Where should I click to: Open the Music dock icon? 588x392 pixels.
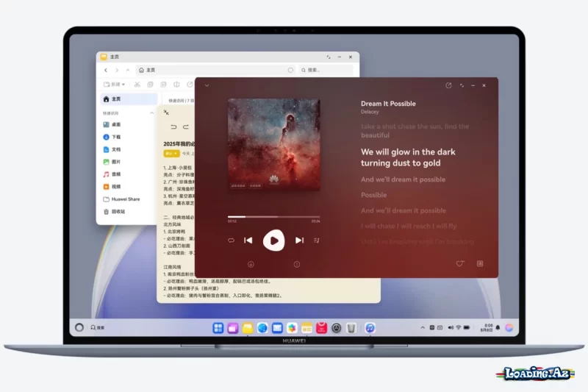pyautogui.click(x=370, y=328)
